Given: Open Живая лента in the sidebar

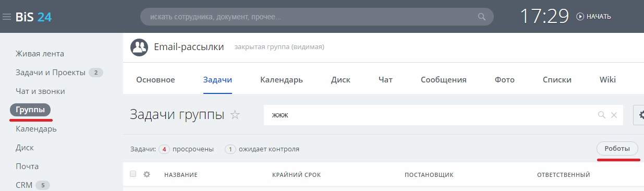Looking at the screenshot, I should (40, 54).
